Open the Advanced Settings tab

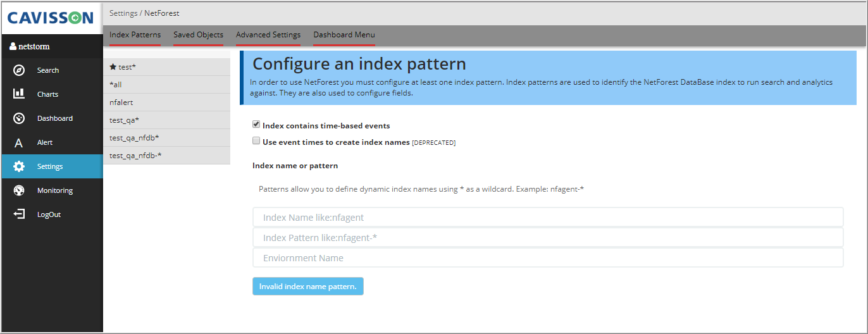[x=268, y=35]
